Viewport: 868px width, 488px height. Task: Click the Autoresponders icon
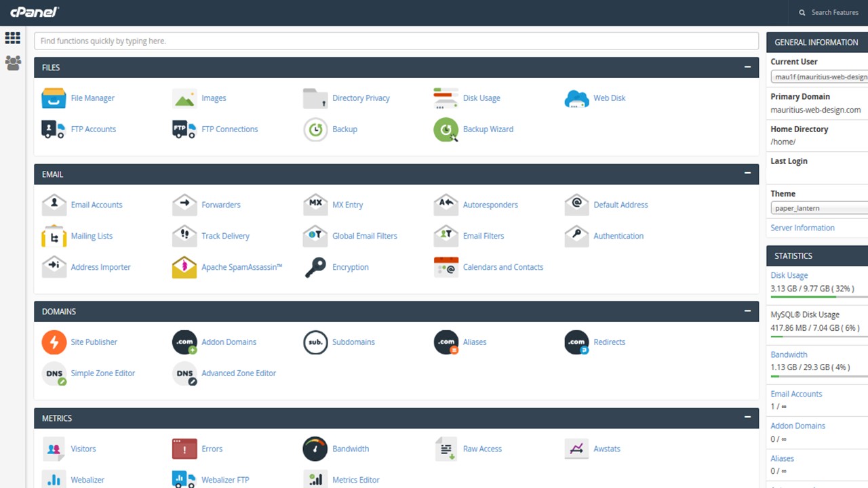446,205
